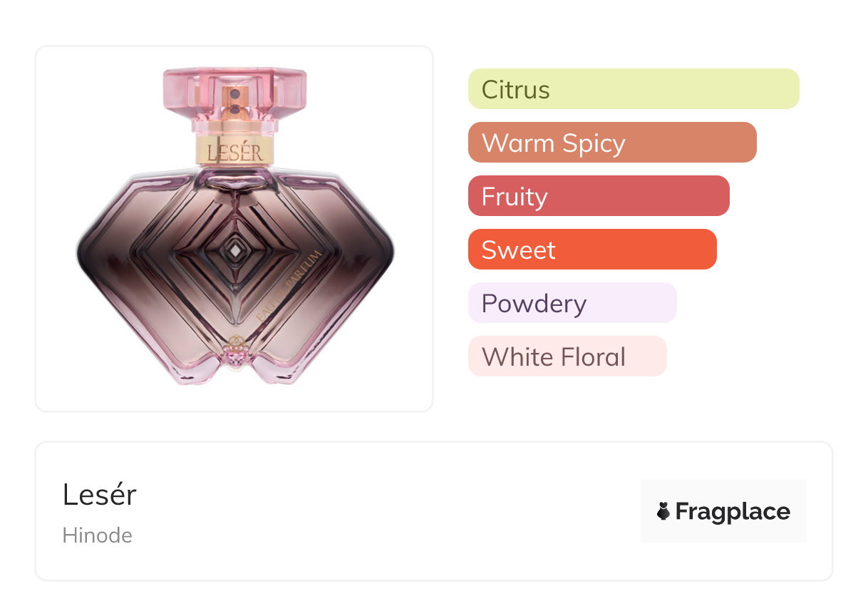The image size is (868, 616).
Task: Open the Lesér perfume title
Action: coord(99,494)
